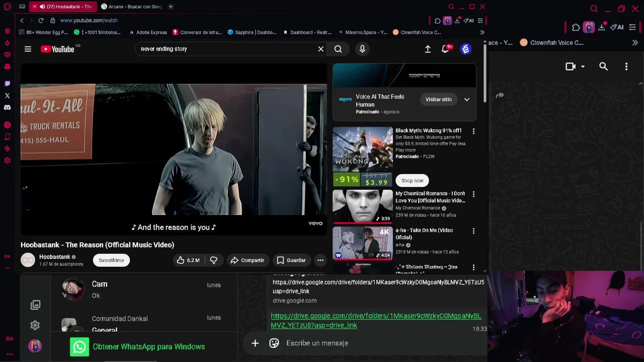
Task: Open options for Black Myth Wukong ad
Action: (473, 131)
